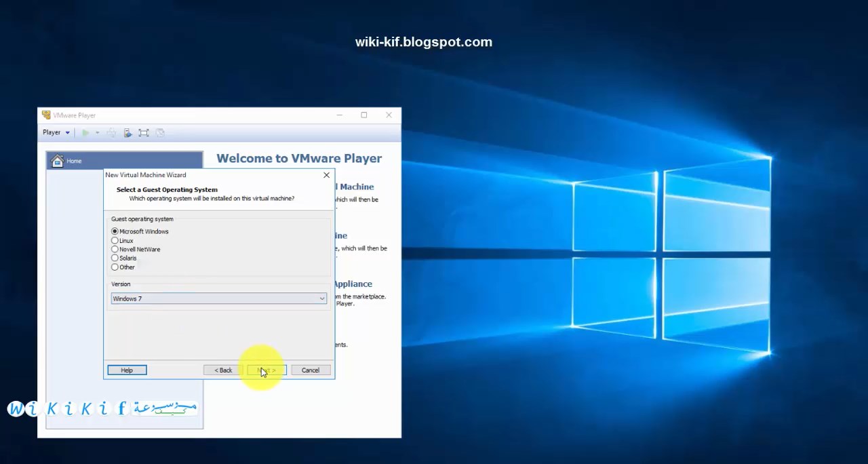Select the Home library entry

pyautogui.click(x=125, y=161)
